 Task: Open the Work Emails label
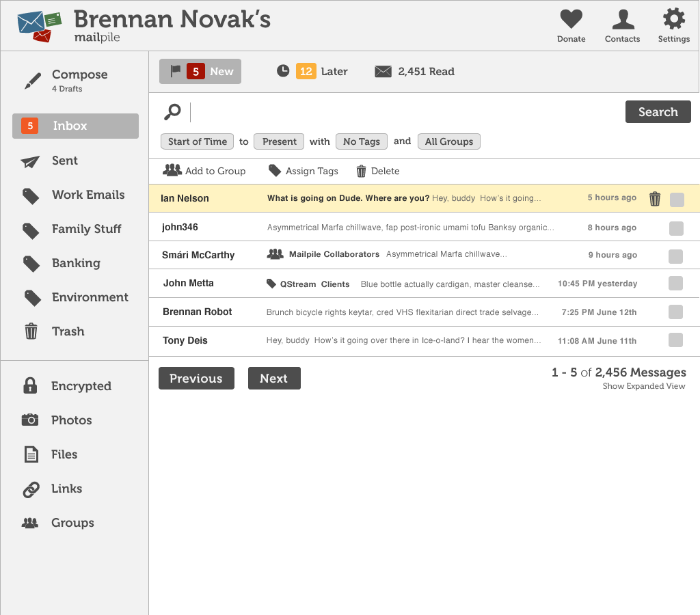tap(88, 195)
